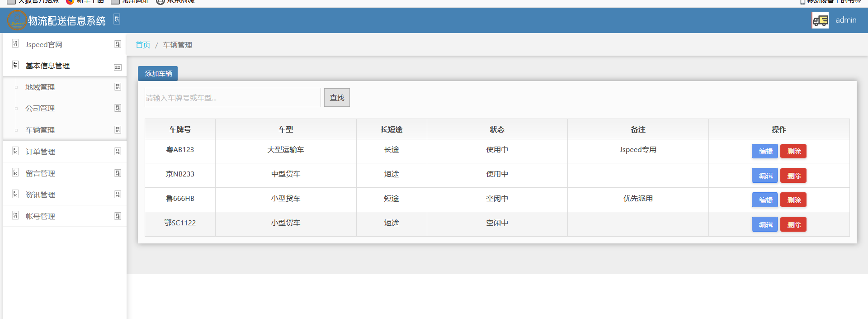The image size is (868, 319).
Task: Click icon left of 订单管理
Action: coord(15,151)
